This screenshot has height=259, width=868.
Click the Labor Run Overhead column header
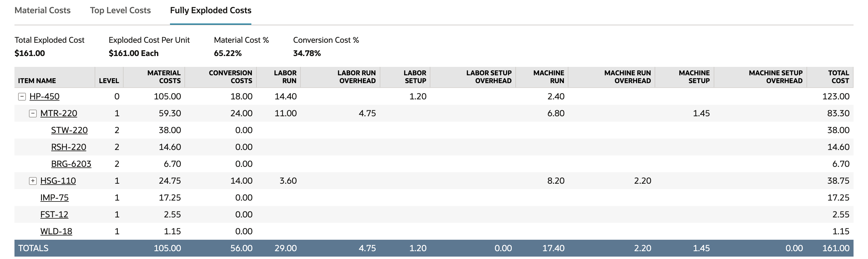coord(340,77)
